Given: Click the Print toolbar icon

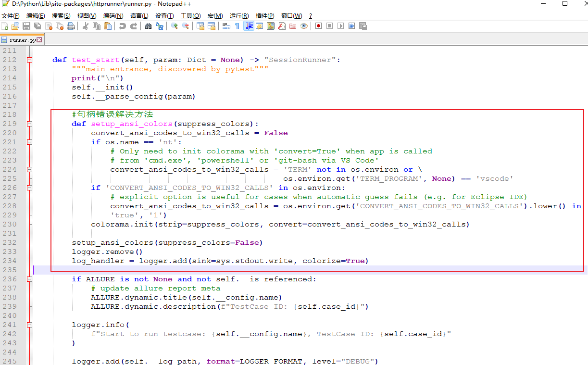Looking at the screenshot, I should 70,26.
